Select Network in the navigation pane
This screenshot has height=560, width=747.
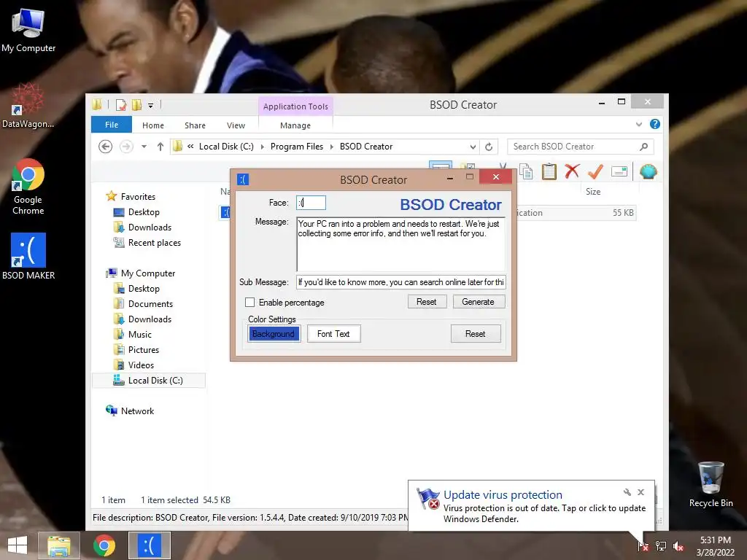point(137,411)
